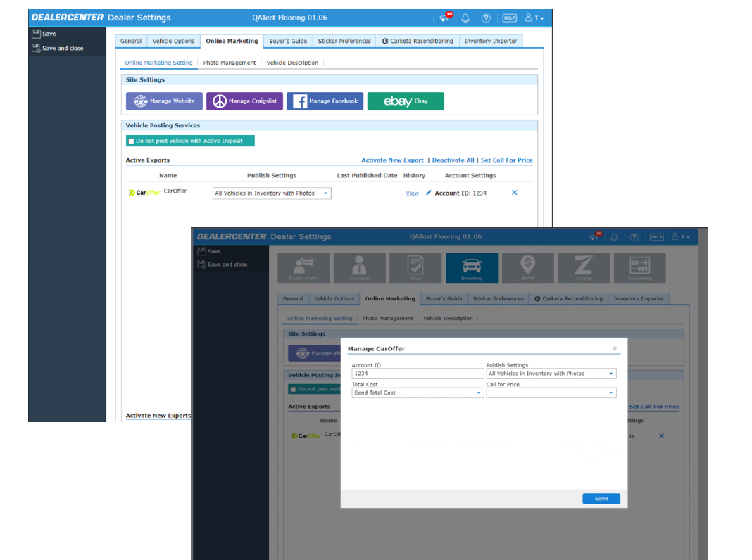Click Inventory car icon in the lower window
Screen dimensions: 752x560
[472, 268]
